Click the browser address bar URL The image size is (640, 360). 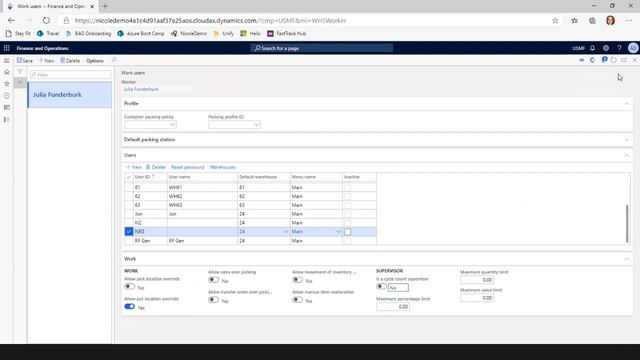211,20
